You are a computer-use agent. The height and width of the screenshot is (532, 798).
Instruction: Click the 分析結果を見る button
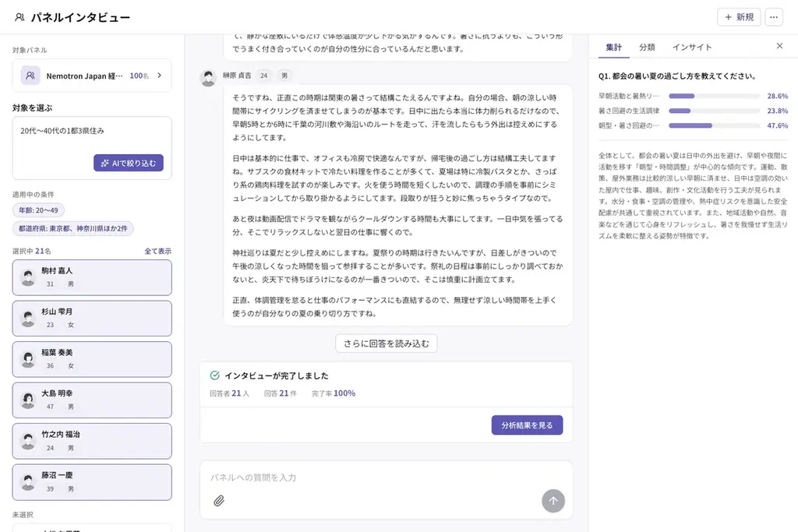click(527, 425)
